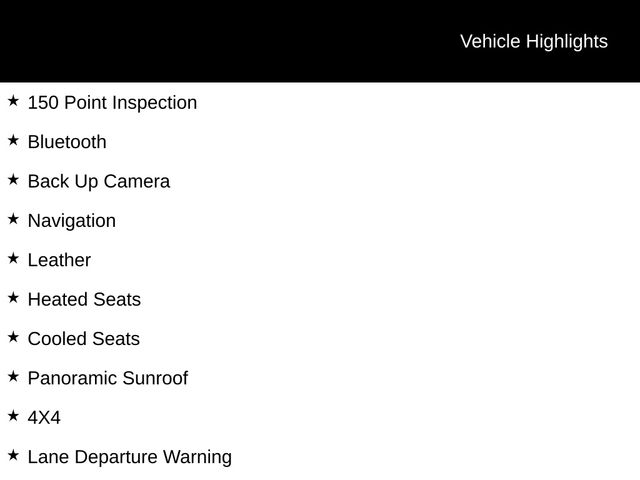Click the Vehicle Highlights heading
The image size is (640, 480).
(x=533, y=41)
